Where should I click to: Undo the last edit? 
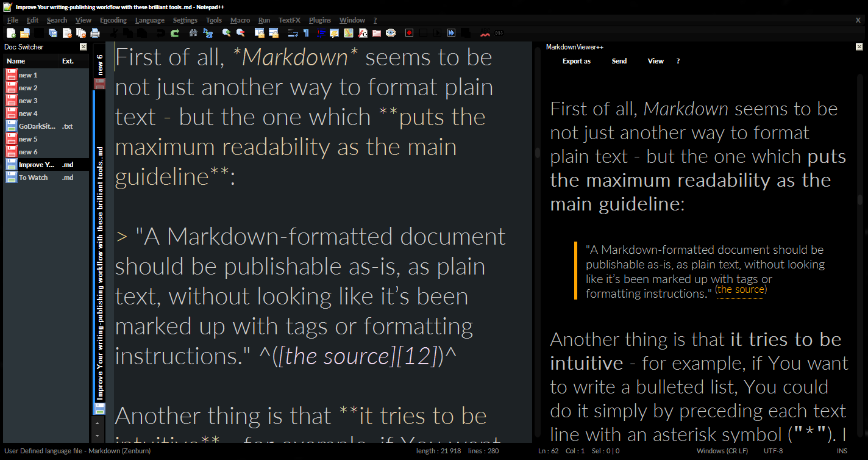[x=160, y=32]
